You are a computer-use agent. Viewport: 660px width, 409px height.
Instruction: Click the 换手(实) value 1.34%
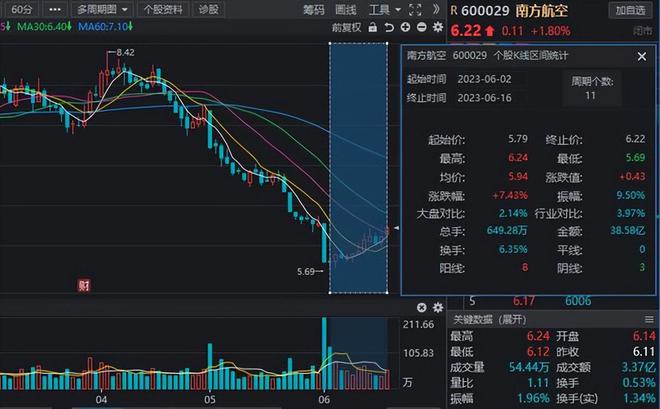coord(639,398)
